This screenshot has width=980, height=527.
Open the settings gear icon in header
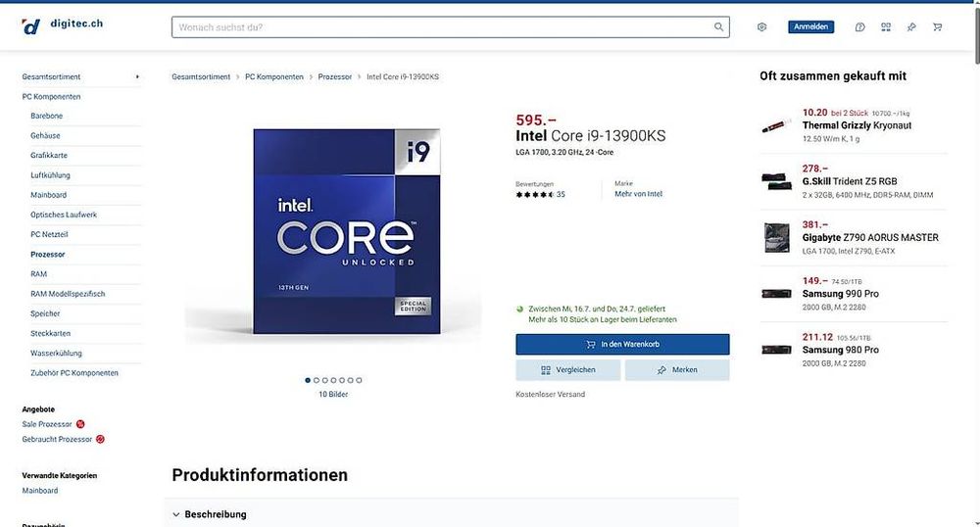[761, 26]
